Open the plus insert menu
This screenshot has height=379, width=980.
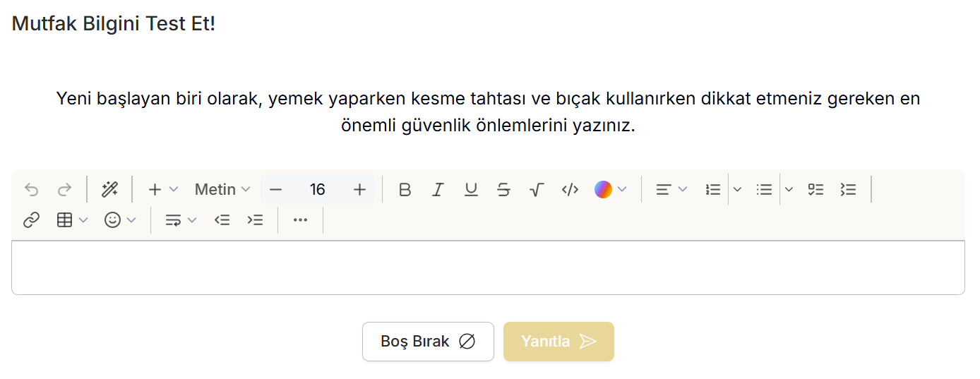pyautogui.click(x=162, y=189)
